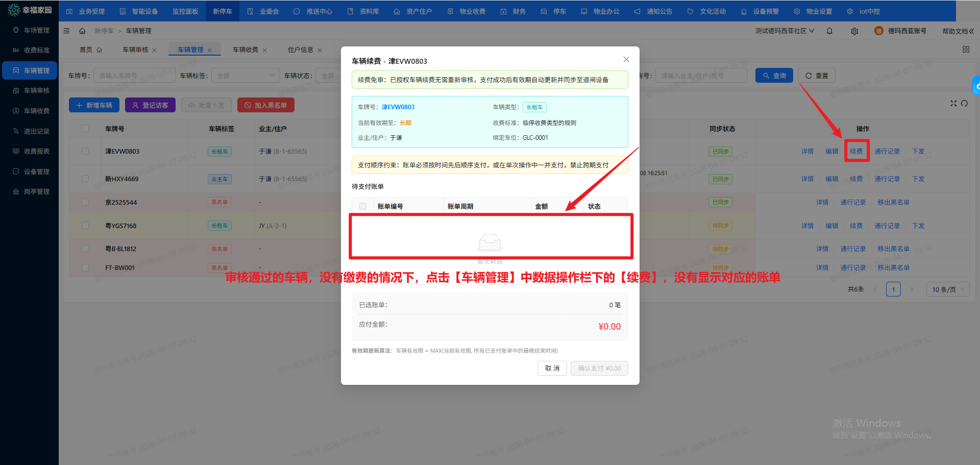980x465 pixels.
Task: Click the home icon in the breadcrumb
Action: pos(82,31)
